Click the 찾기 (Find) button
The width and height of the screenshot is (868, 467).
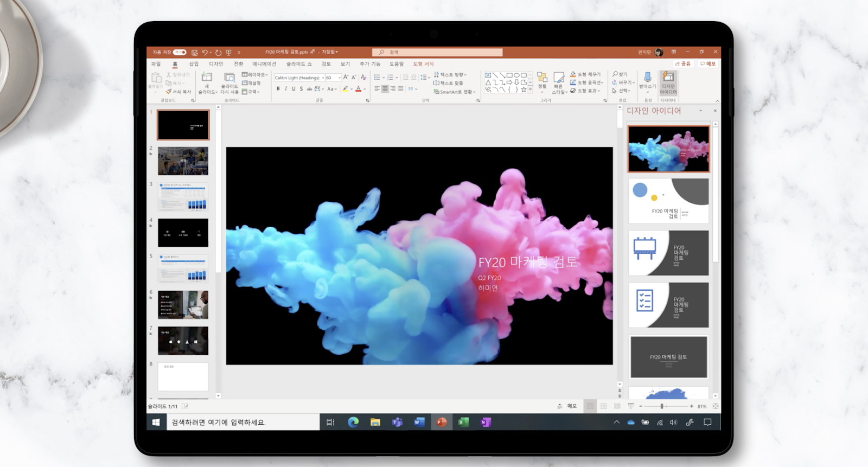click(x=620, y=74)
